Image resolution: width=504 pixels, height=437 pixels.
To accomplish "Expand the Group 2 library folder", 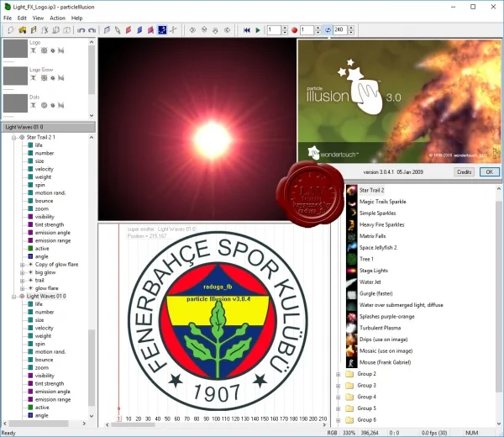I will (339, 374).
